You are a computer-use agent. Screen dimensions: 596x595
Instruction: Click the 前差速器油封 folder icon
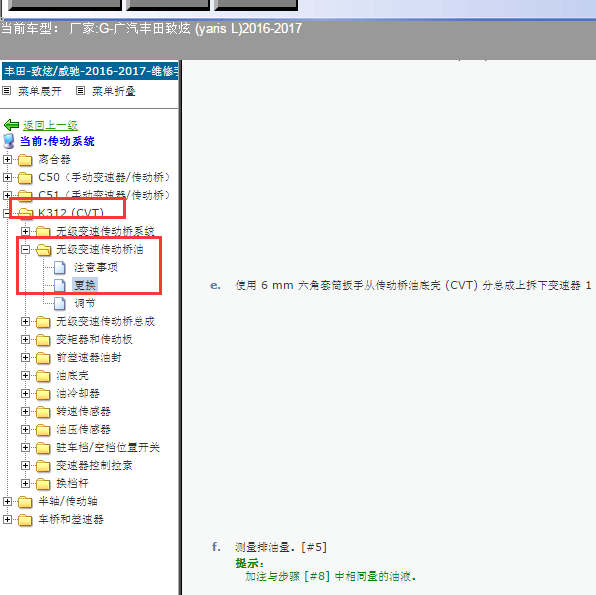[43, 358]
